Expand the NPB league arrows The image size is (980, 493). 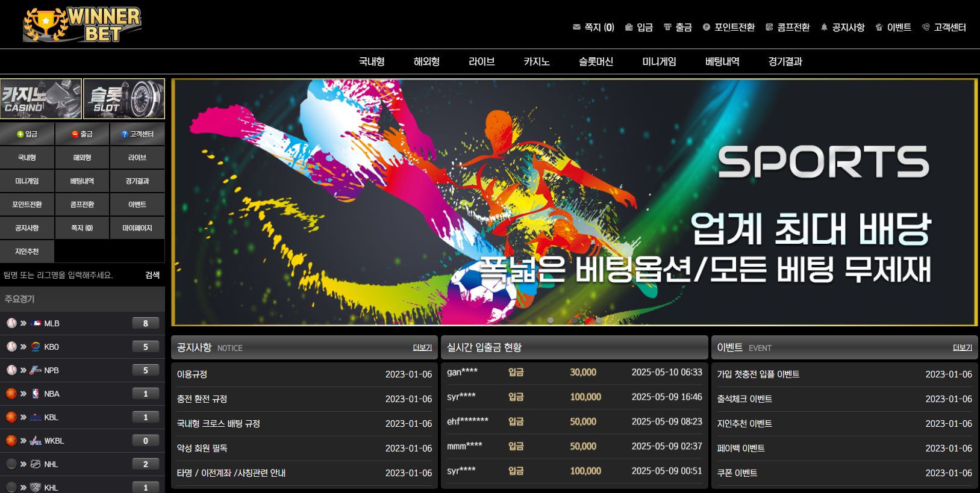click(23, 370)
